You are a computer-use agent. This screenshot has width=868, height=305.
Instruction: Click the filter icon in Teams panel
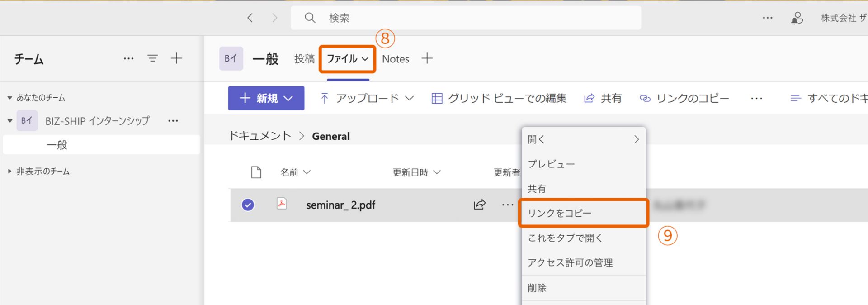[x=152, y=58]
